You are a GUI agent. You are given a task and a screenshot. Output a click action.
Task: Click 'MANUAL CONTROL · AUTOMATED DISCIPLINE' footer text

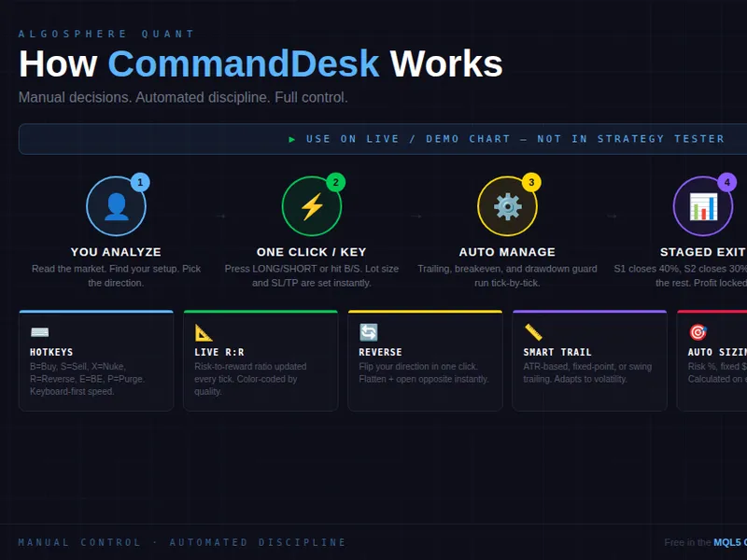click(x=181, y=542)
